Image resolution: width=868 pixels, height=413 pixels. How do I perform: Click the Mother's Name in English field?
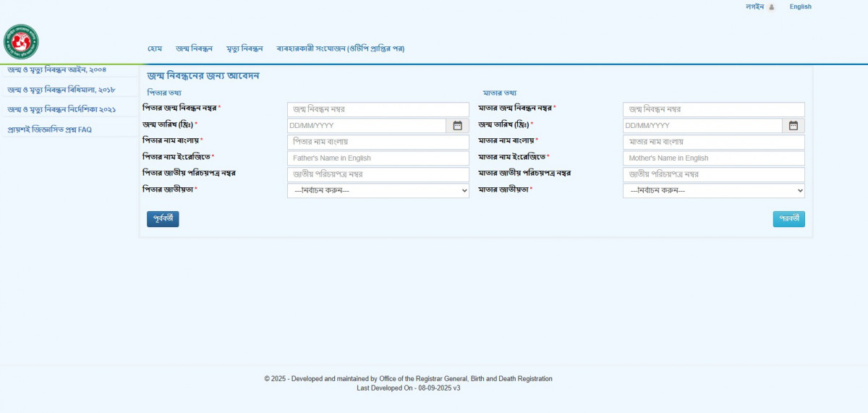pyautogui.click(x=713, y=158)
